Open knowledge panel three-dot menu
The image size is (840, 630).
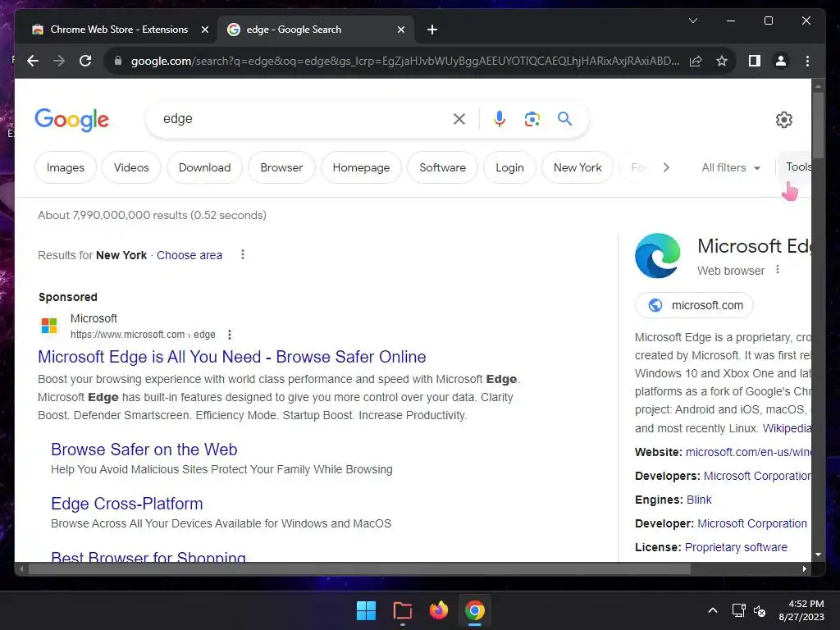point(778,270)
